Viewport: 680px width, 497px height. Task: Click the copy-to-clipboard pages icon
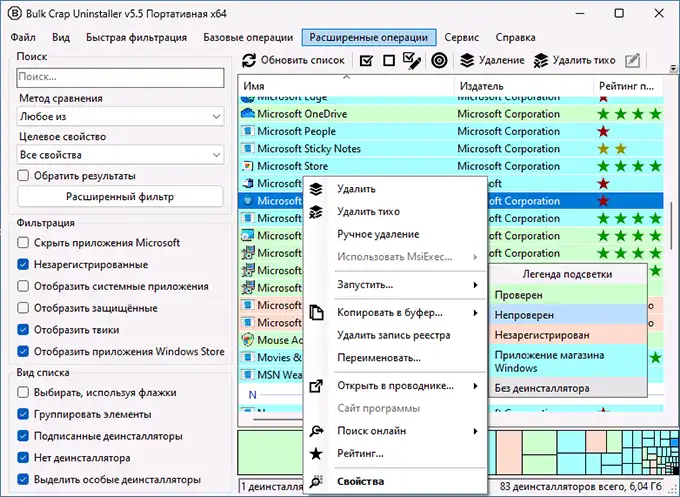[x=317, y=312]
